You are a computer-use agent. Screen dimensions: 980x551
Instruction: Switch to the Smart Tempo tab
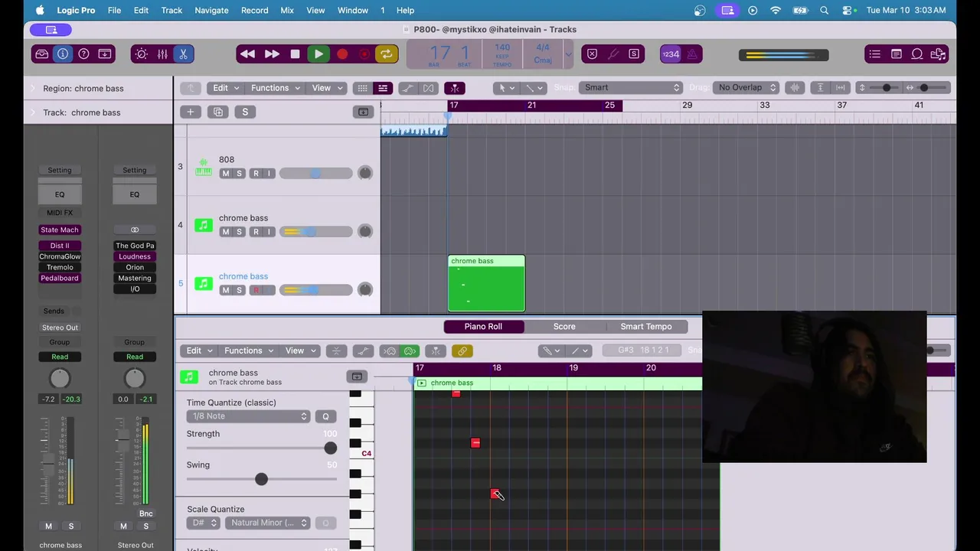coord(646,327)
